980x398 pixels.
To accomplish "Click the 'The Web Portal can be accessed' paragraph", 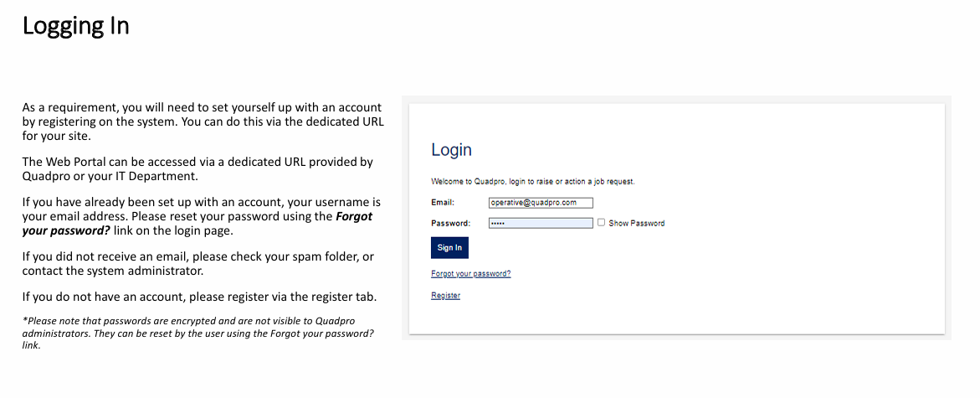I will tap(198, 169).
